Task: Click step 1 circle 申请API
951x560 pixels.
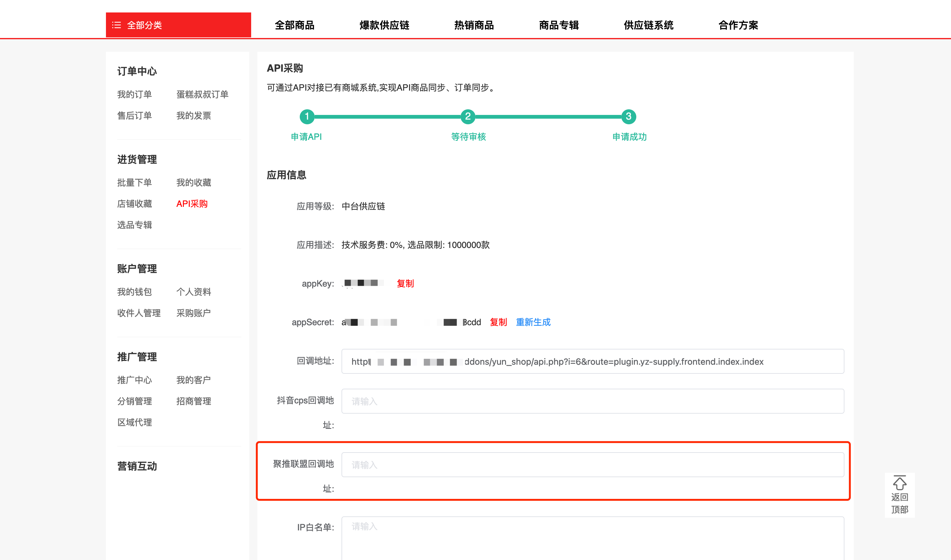Action: tap(307, 116)
